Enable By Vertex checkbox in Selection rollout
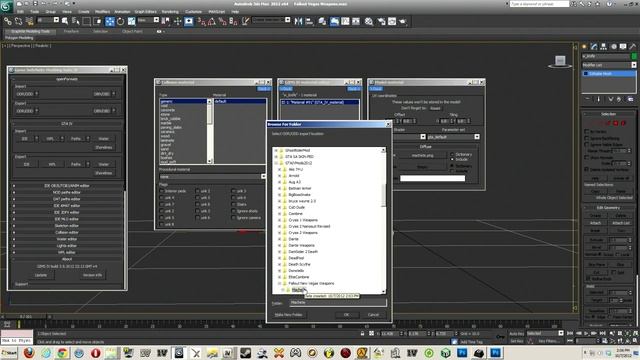 coord(587,132)
